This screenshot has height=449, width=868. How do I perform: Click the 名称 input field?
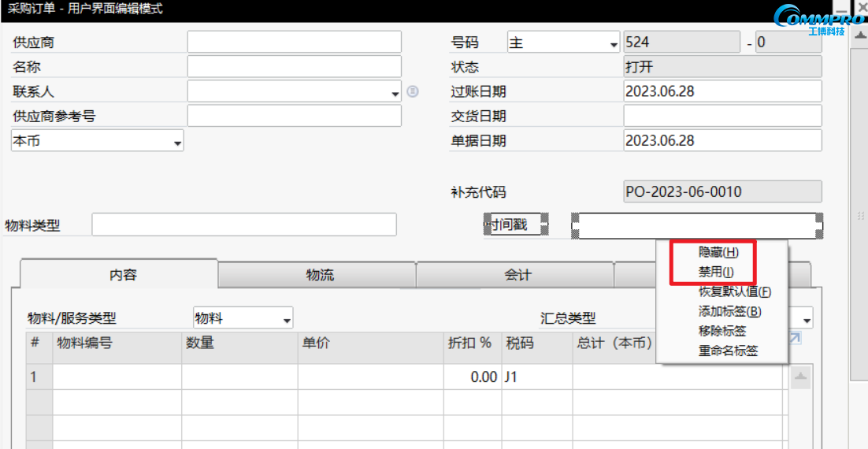click(x=294, y=67)
